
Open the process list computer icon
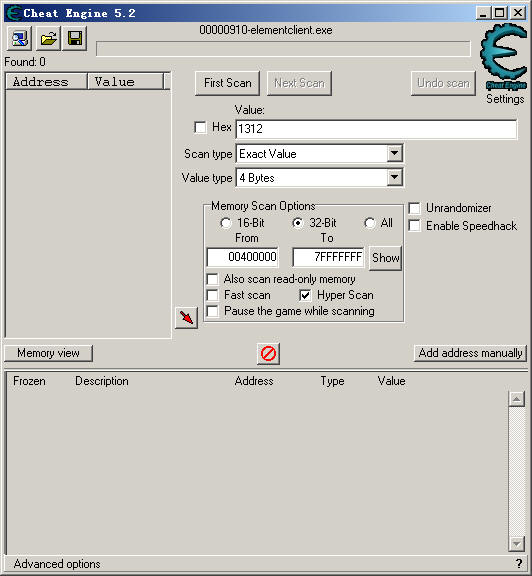coord(19,39)
